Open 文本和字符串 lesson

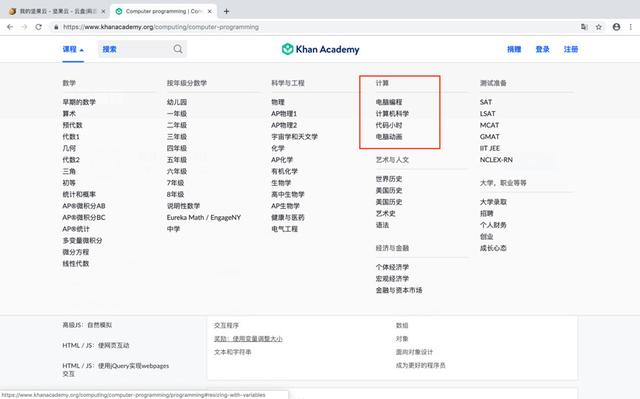pos(233,352)
